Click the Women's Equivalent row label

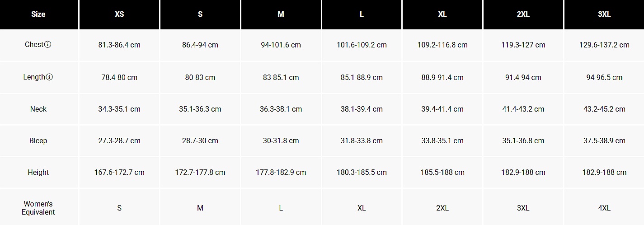38,208
